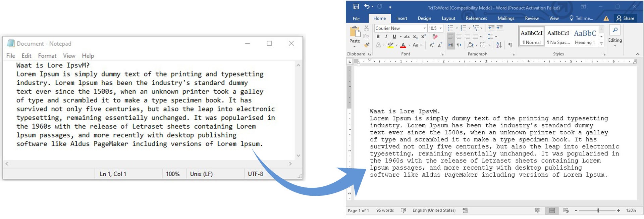Screen dimensions: 644x219
Task: Click the zoom slider handle in Word
Action: [x=598, y=210]
